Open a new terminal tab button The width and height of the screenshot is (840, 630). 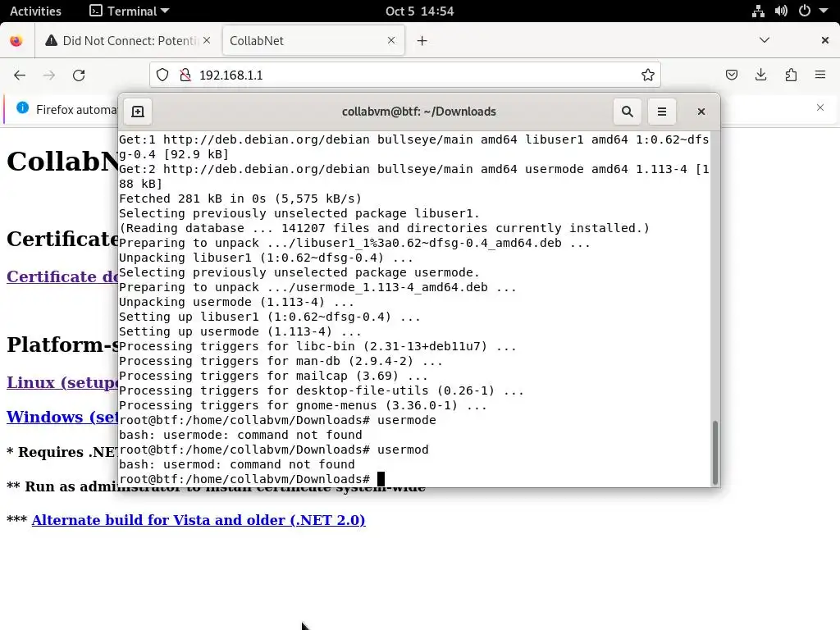click(138, 112)
